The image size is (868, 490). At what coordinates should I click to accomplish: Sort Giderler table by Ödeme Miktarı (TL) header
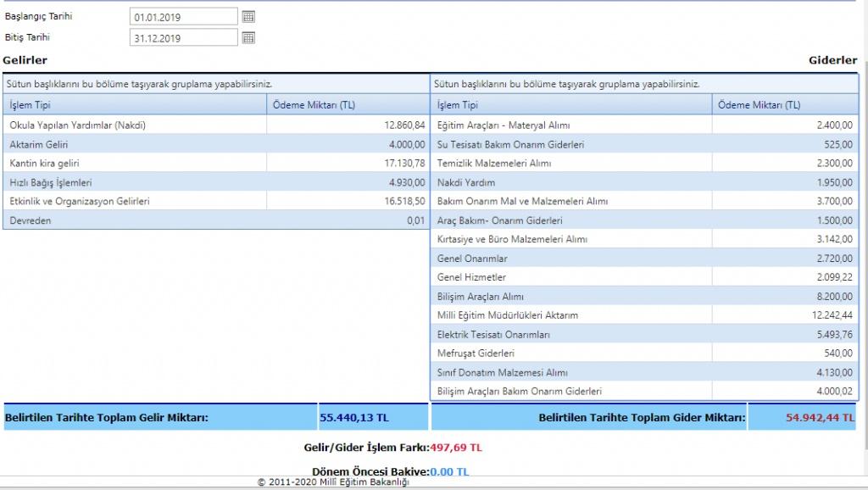785,104
